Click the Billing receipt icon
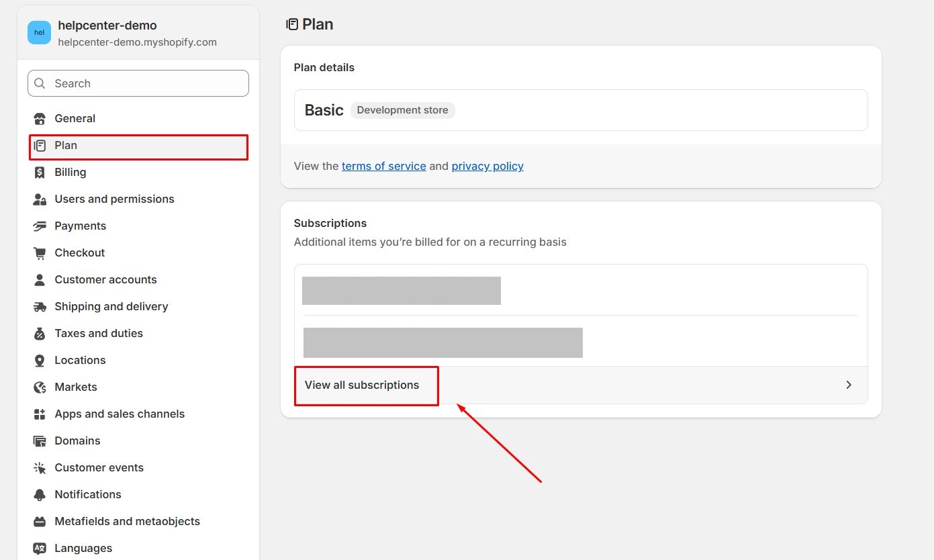 [x=40, y=173]
